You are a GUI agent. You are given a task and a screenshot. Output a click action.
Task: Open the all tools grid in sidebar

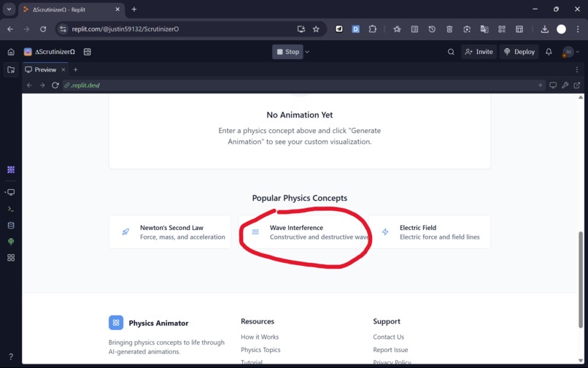pyautogui.click(x=11, y=258)
